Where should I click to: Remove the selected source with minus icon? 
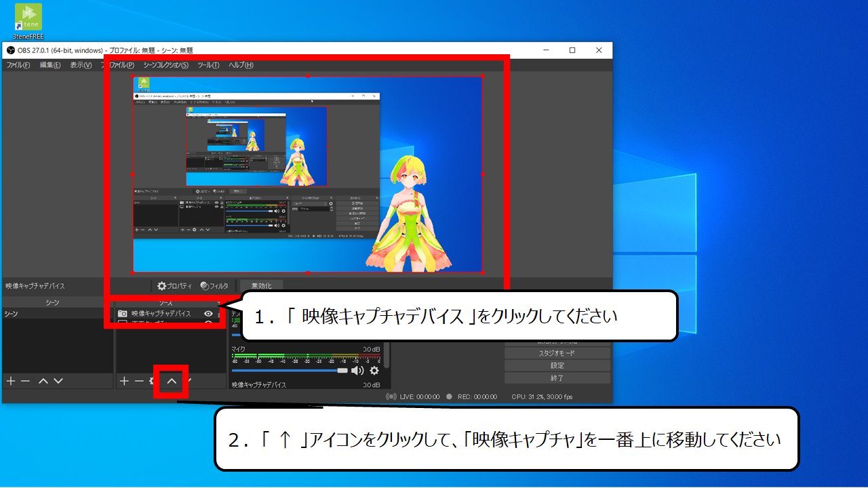point(139,382)
